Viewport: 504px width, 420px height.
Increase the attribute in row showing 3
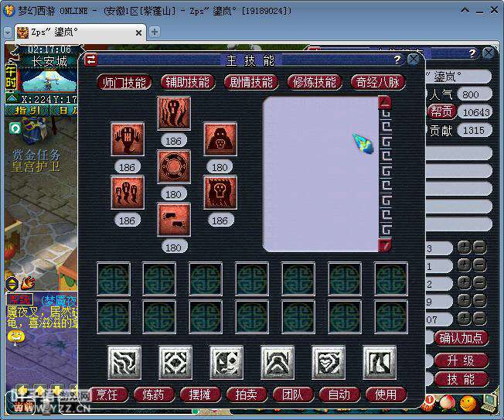click(x=464, y=248)
